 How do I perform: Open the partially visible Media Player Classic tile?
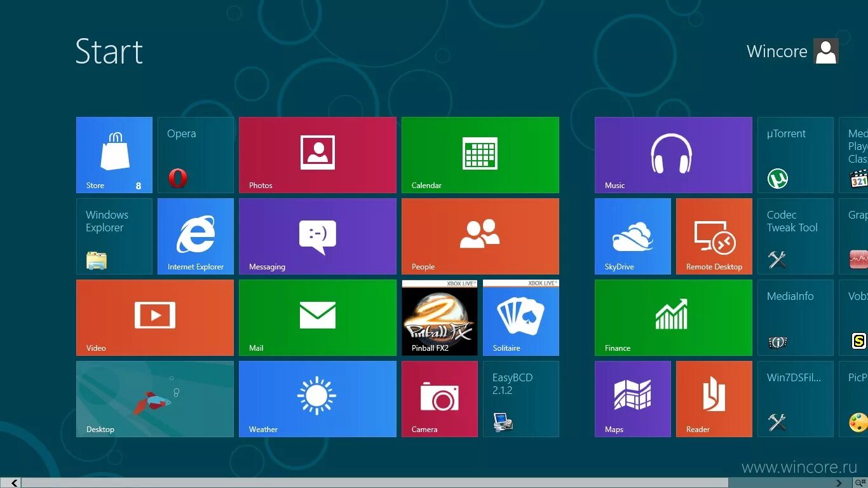853,155
